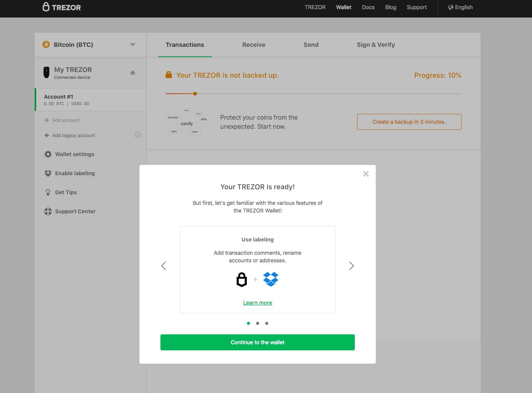Image resolution: width=532 pixels, height=393 pixels.
Task: Go to previous feature slide
Action: (x=163, y=266)
